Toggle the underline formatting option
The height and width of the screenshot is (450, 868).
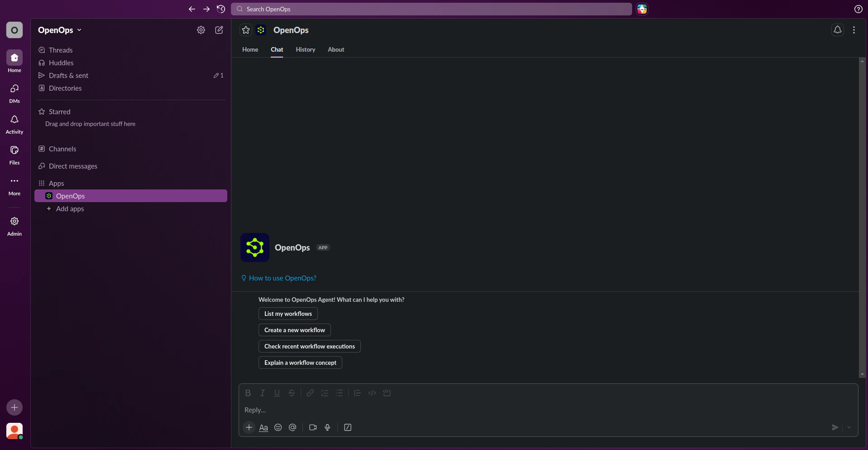[x=277, y=393]
